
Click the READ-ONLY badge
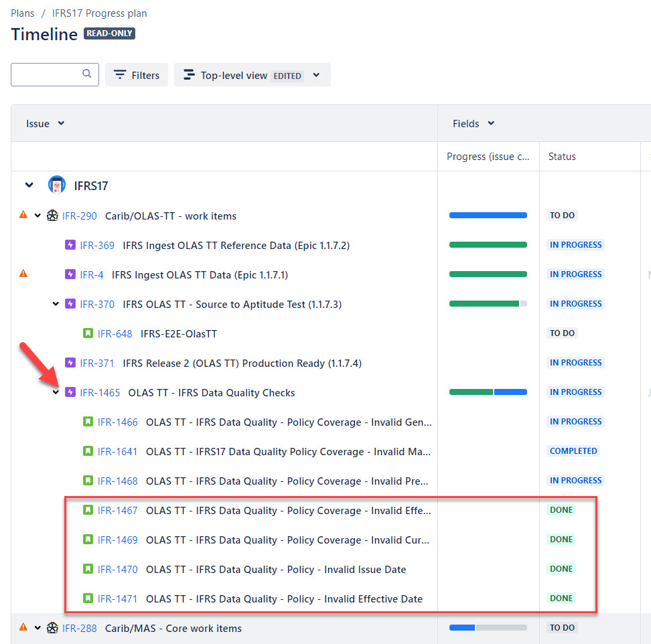point(110,33)
